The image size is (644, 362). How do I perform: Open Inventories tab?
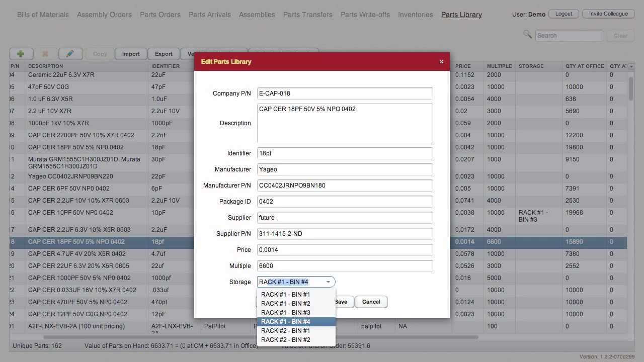(416, 15)
